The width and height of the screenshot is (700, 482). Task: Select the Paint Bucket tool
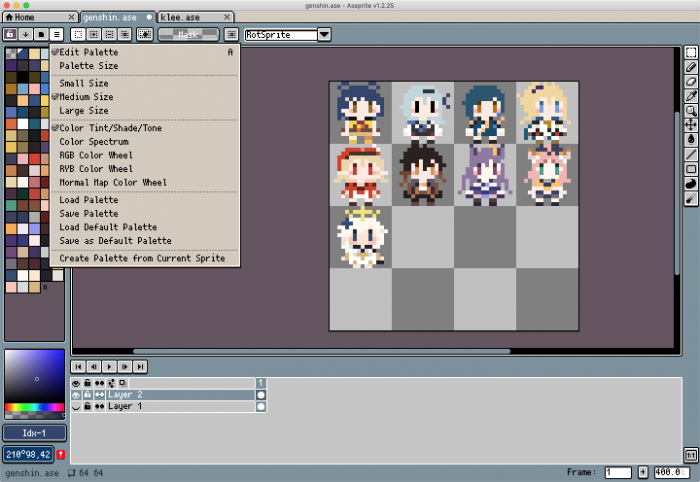pyautogui.click(x=691, y=139)
